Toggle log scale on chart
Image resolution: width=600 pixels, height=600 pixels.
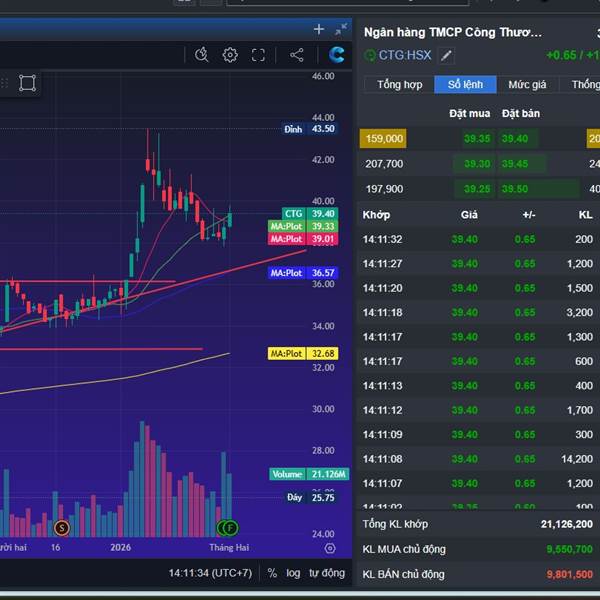[293, 573]
